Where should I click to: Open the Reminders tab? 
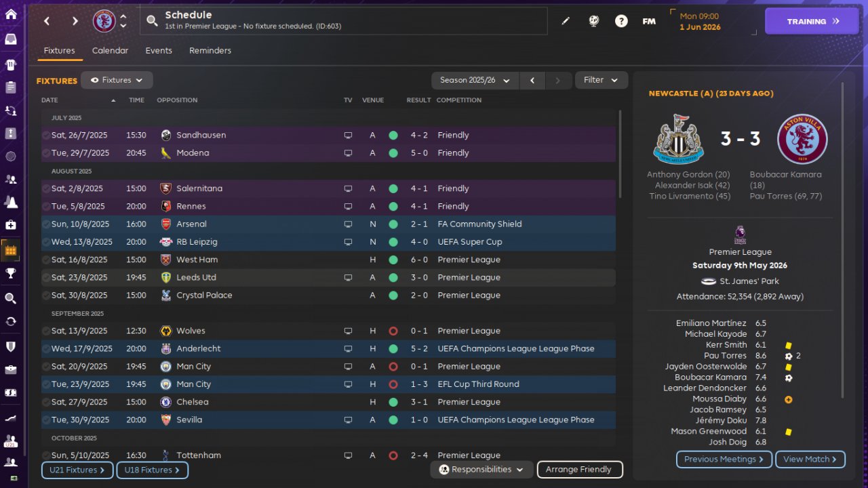coord(210,51)
